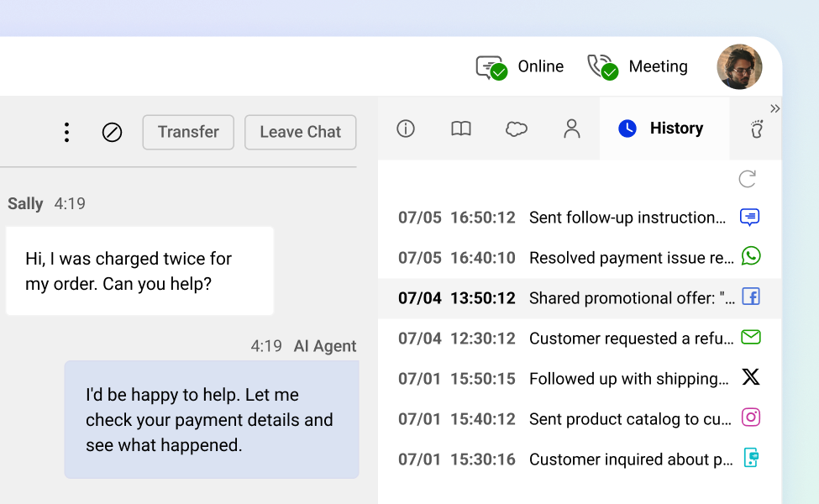Image resolution: width=819 pixels, height=504 pixels.
Task: Refresh the history list
Action: coord(748,179)
